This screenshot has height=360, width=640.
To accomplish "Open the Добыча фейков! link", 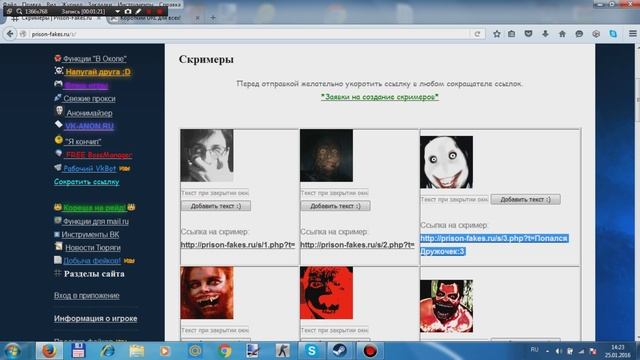I will pos(92,260).
